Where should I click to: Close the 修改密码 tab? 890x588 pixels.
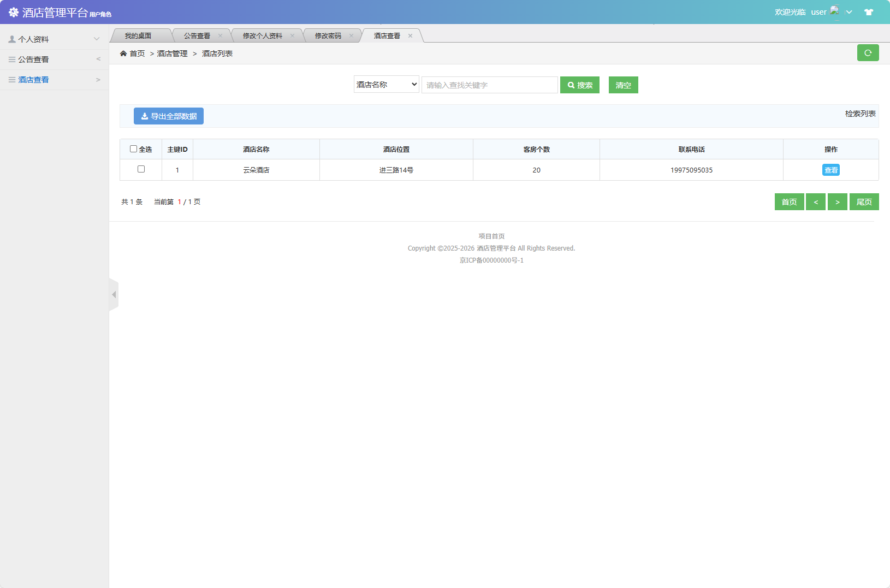coord(351,36)
